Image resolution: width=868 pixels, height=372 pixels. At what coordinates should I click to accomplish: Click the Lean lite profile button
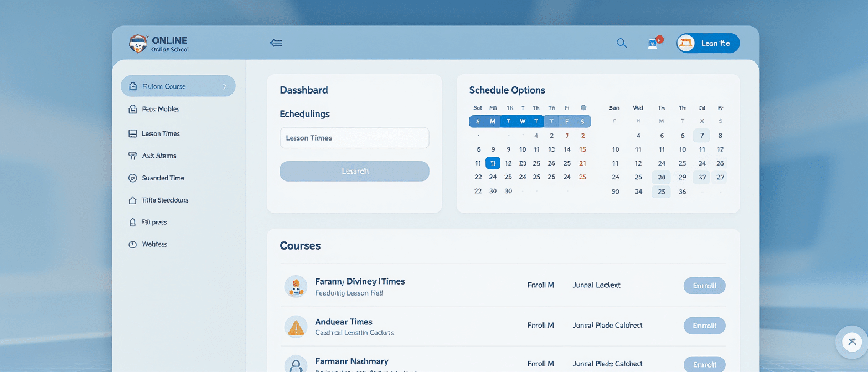pos(707,43)
